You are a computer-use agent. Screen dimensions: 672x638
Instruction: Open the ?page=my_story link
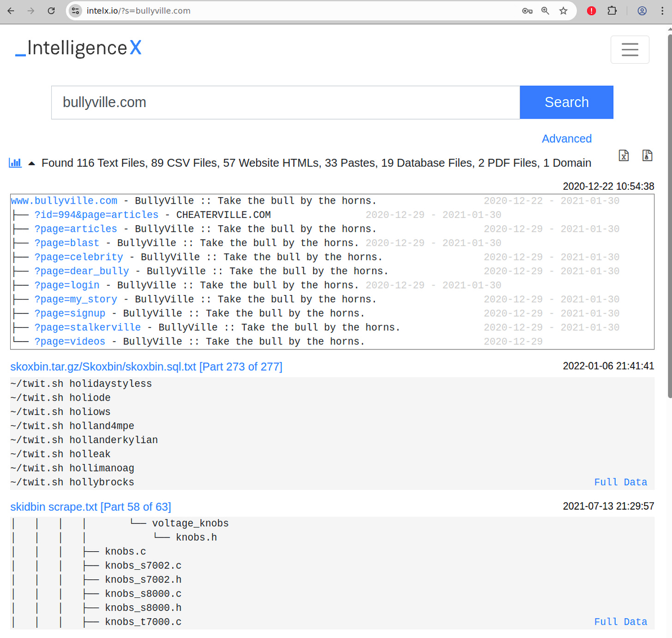coord(76,299)
